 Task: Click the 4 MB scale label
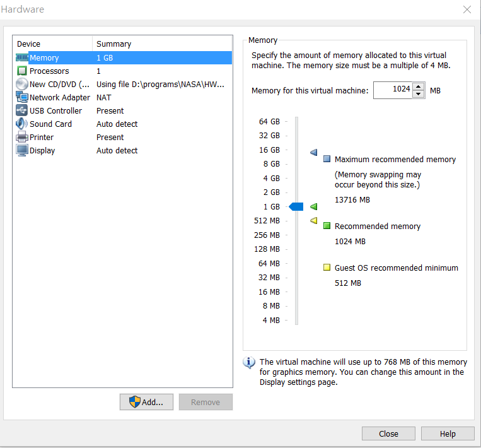coord(271,320)
